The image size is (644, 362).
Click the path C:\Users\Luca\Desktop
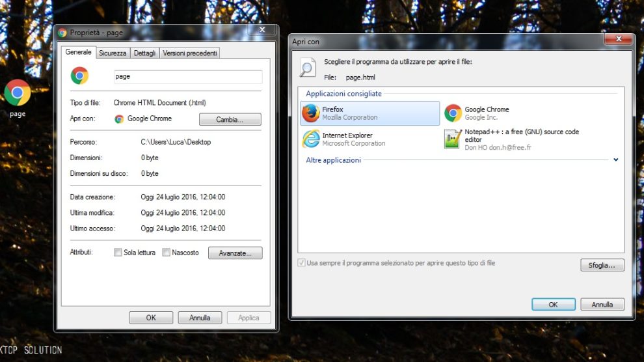point(176,142)
